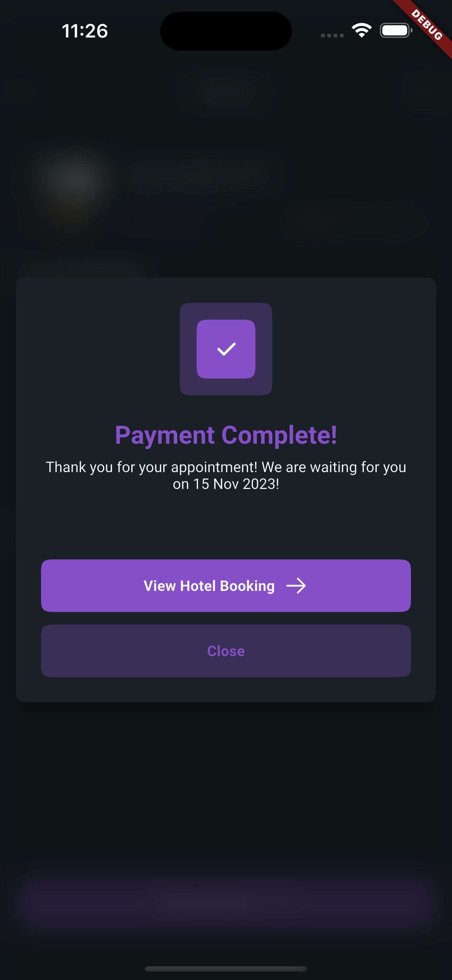Open the View Hotel Booking text label
The height and width of the screenshot is (980, 452).
coord(209,586)
